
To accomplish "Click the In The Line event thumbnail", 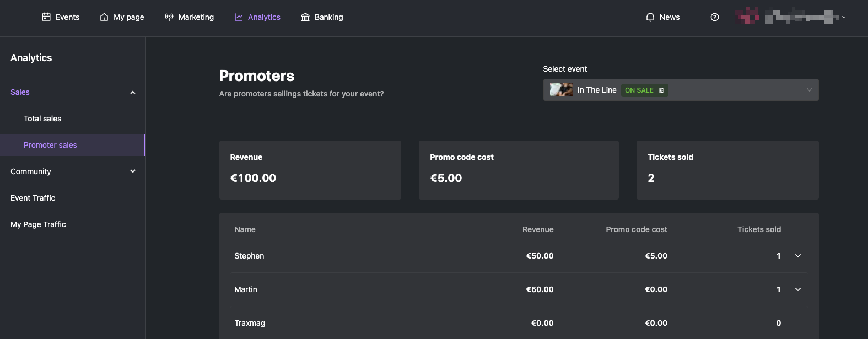I will [562, 90].
